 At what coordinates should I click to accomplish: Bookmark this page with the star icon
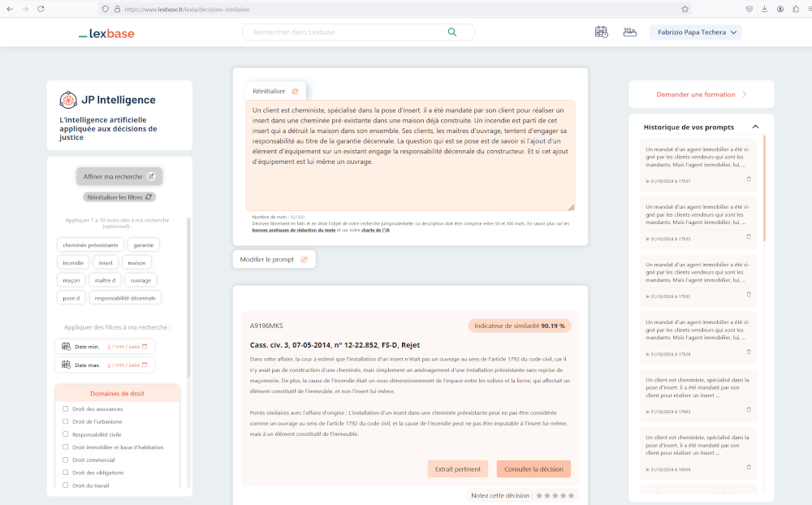(x=685, y=9)
